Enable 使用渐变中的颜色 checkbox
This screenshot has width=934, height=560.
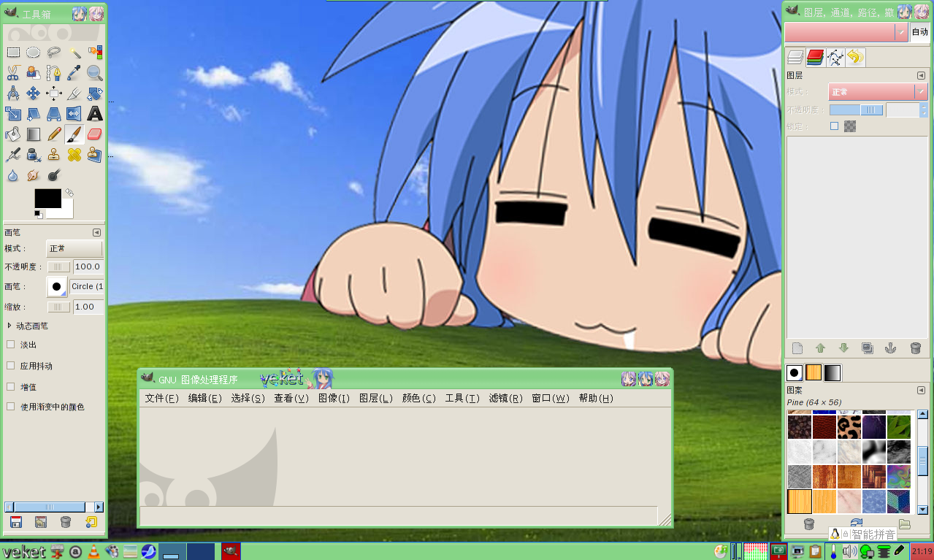[x=11, y=406]
